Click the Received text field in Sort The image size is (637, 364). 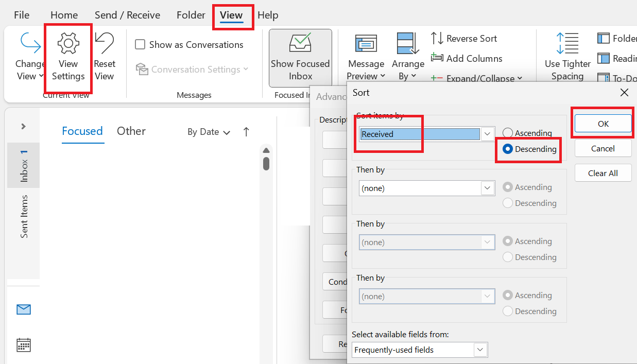click(x=420, y=134)
